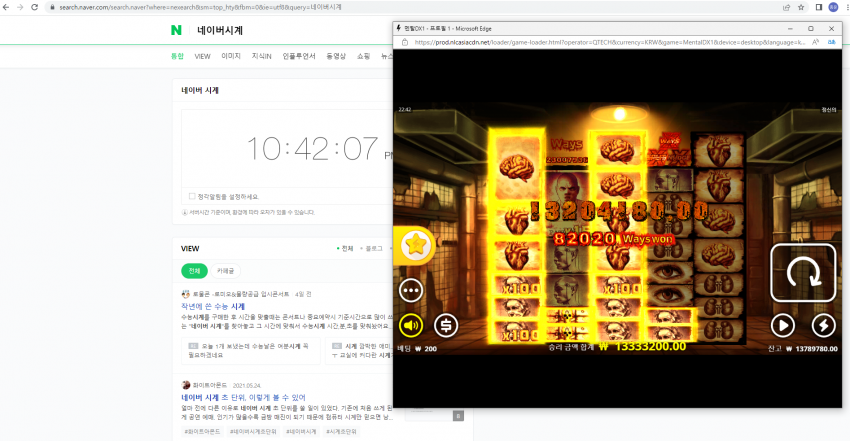This screenshot has width=850, height=441.
Task: Select the 지식iN search tab
Action: (261, 56)
